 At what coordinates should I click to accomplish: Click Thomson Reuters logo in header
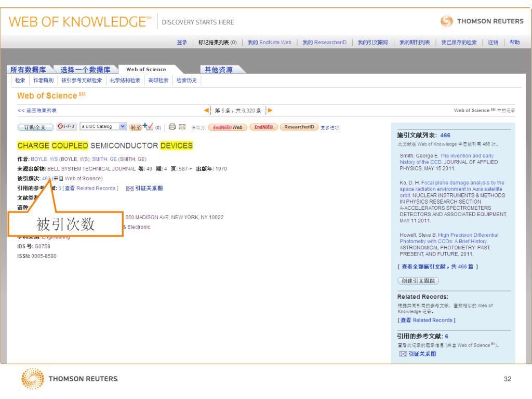click(482, 21)
